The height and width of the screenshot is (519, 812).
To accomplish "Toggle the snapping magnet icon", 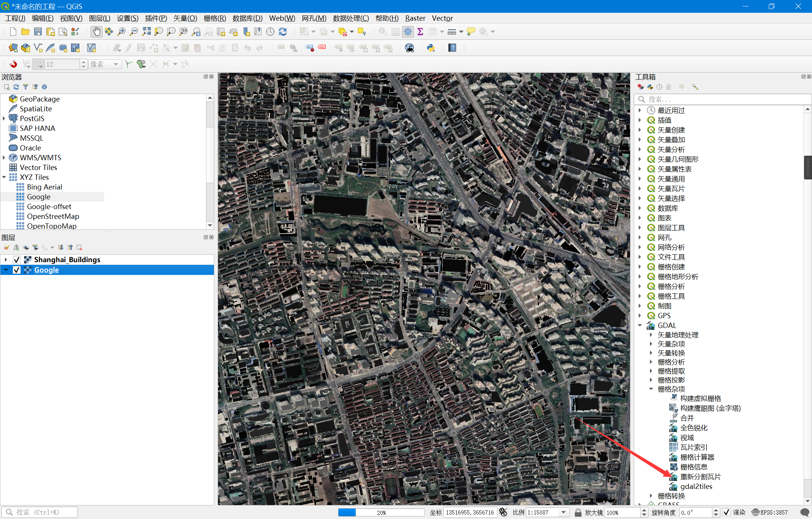I will pyautogui.click(x=13, y=64).
